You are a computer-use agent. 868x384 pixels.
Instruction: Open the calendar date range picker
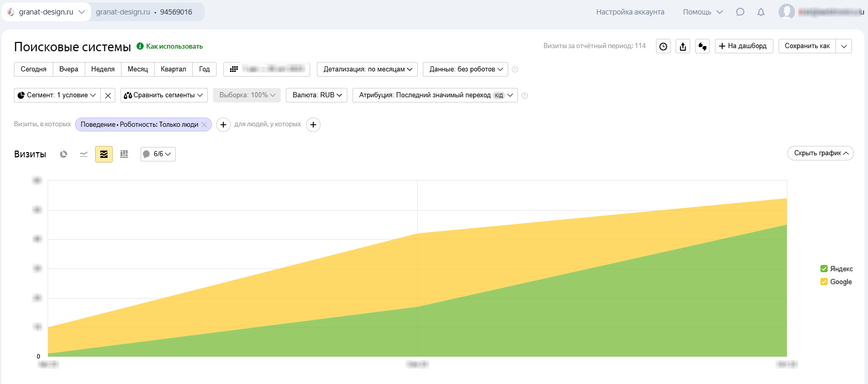[267, 69]
